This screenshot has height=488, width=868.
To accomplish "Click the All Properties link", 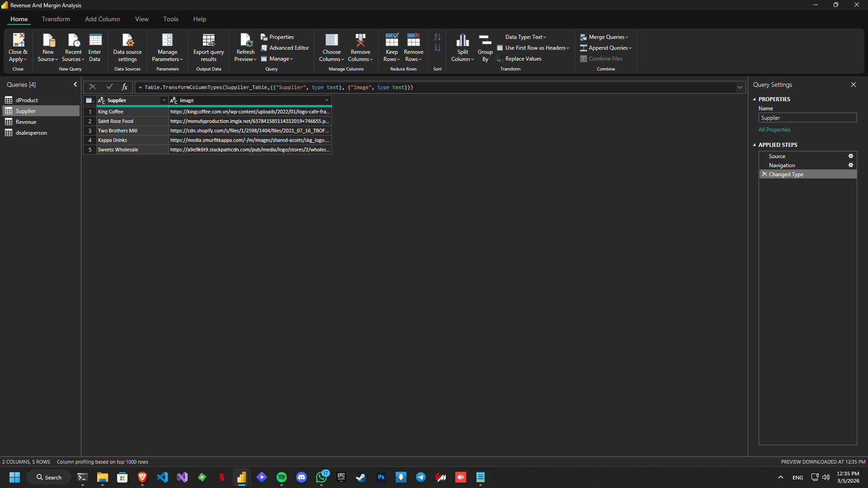I will click(x=774, y=130).
